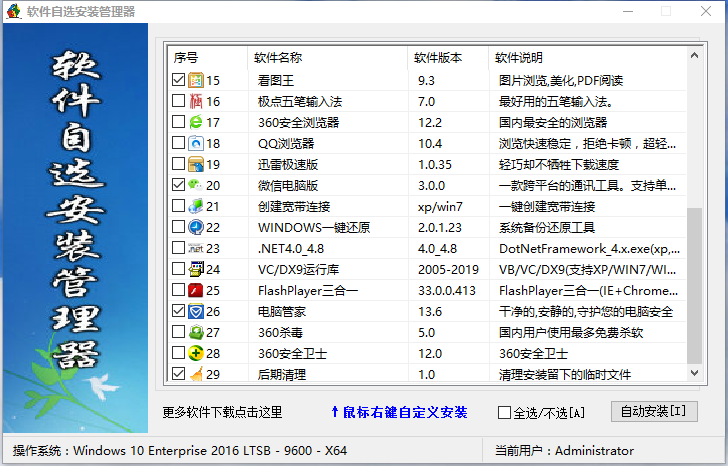Image resolution: width=728 pixels, height=466 pixels.
Task: Click description 干净的,安静的,守护您的电脑安全
Action: coord(586,311)
